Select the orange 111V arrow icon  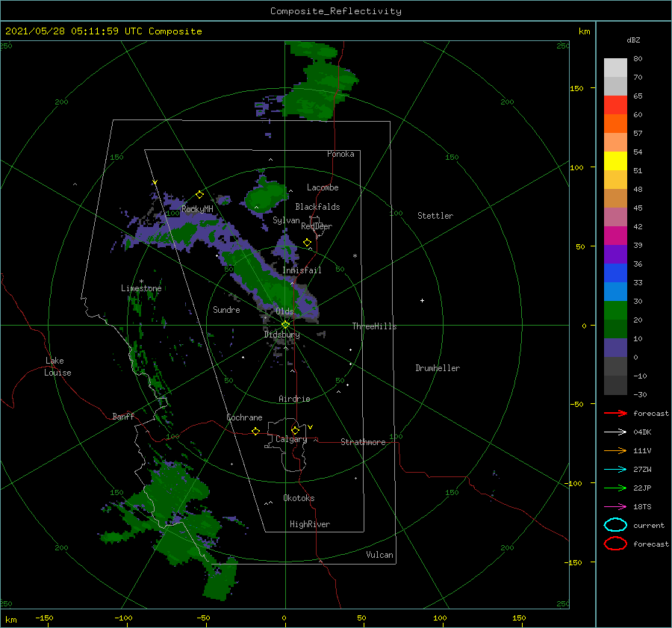(615, 450)
